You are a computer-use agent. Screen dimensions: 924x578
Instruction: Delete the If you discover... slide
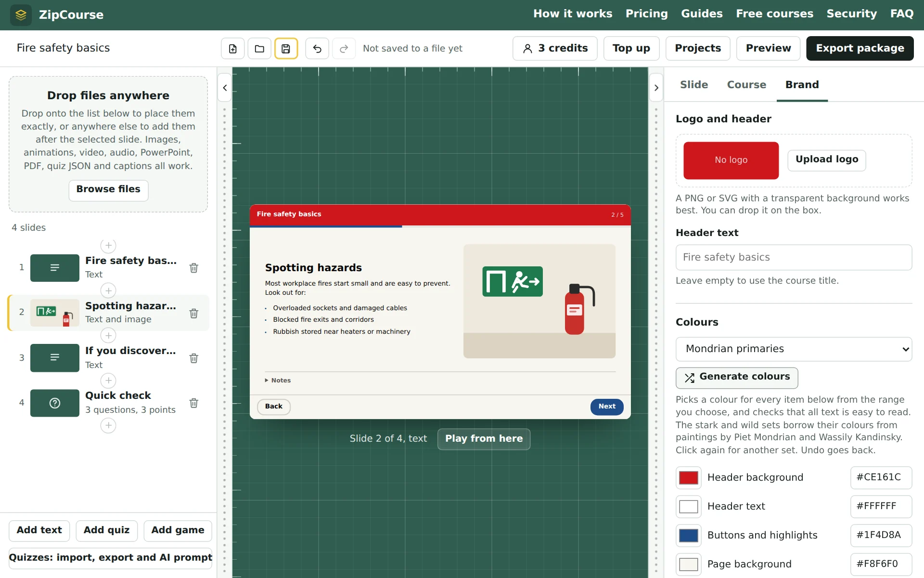pyautogui.click(x=194, y=358)
